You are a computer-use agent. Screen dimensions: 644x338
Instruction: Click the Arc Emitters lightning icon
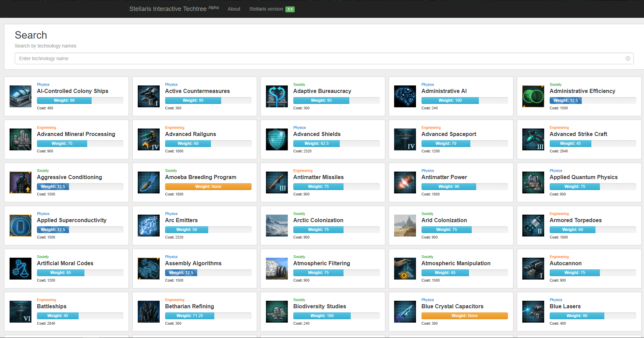[x=149, y=226]
